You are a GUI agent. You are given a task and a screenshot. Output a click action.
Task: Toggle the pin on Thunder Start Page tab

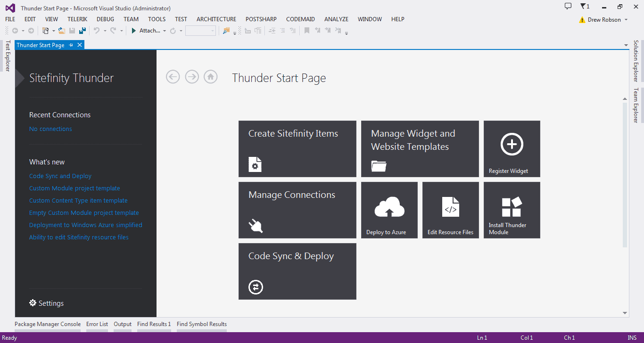click(x=71, y=45)
